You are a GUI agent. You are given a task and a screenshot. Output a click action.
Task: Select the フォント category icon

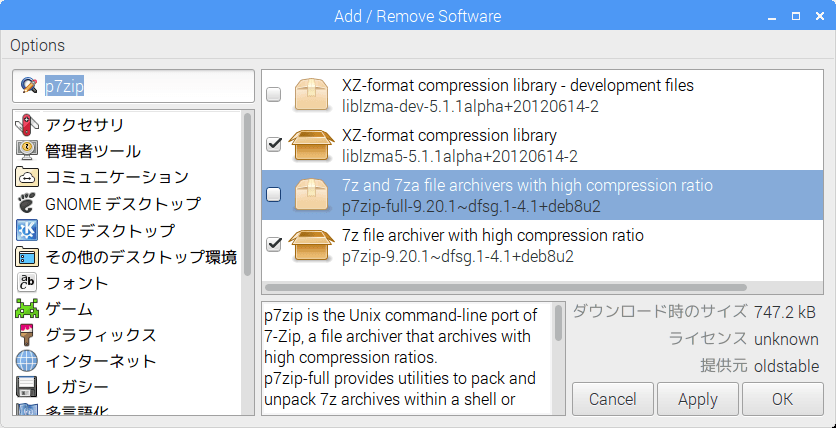(x=27, y=282)
